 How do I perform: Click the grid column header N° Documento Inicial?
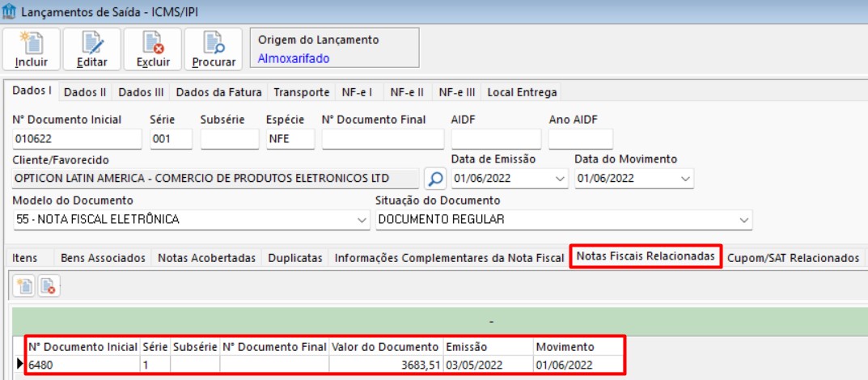click(x=83, y=348)
